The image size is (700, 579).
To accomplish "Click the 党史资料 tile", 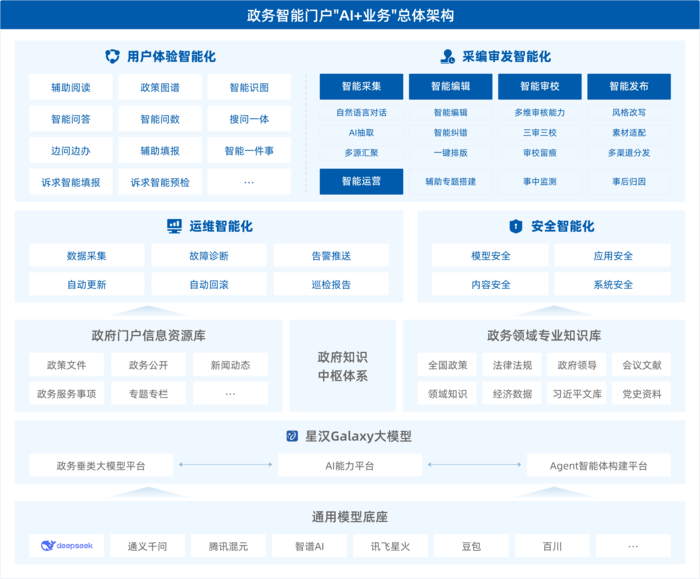I will (642, 393).
